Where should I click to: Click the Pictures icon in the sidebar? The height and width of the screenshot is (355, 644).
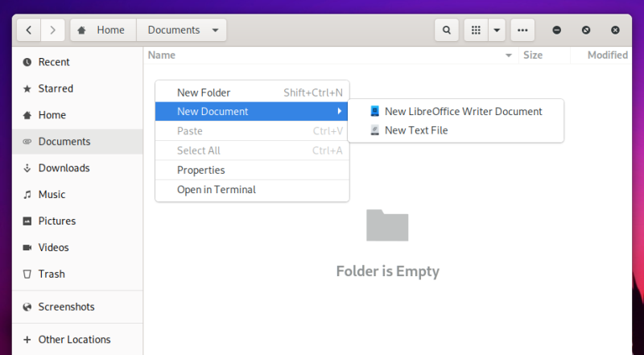pyautogui.click(x=27, y=221)
